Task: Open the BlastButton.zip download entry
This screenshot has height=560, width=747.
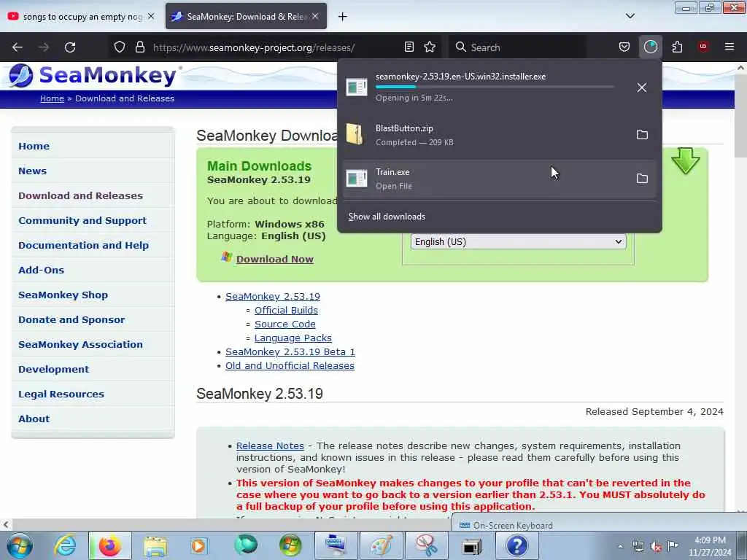Action: click(x=485, y=135)
